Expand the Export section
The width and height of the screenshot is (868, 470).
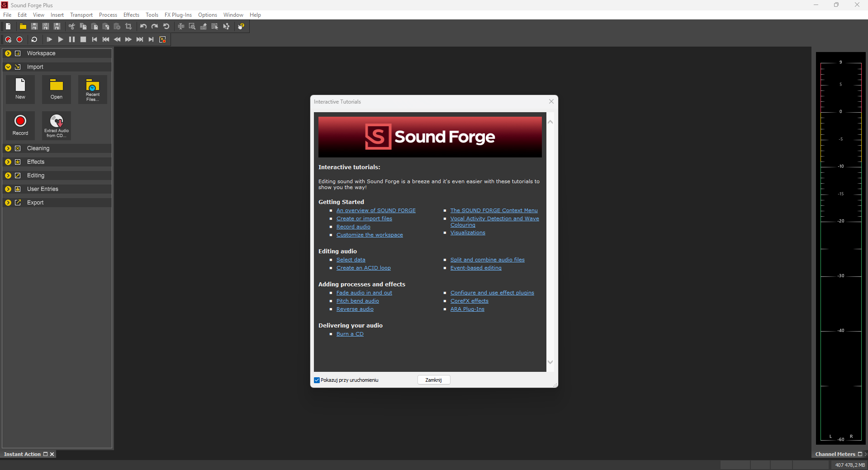8,203
